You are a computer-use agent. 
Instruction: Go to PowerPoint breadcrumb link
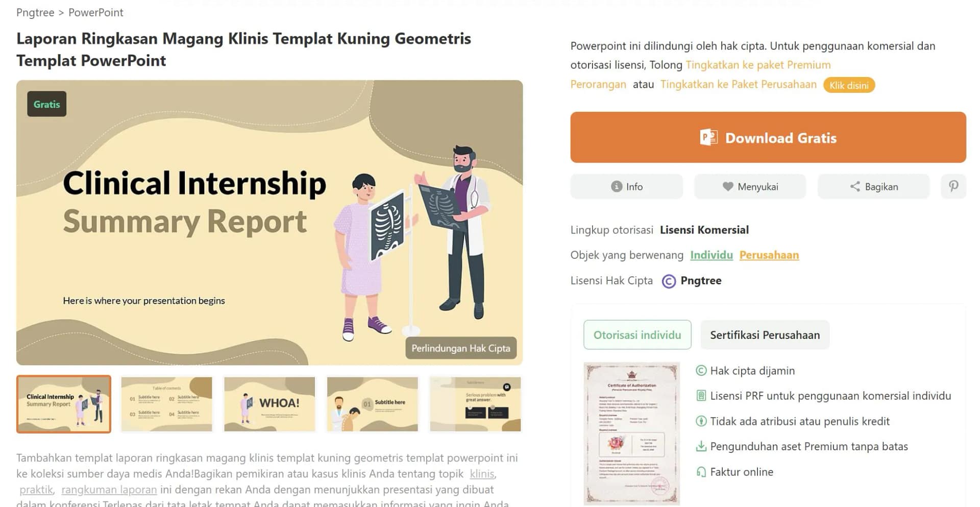point(96,12)
